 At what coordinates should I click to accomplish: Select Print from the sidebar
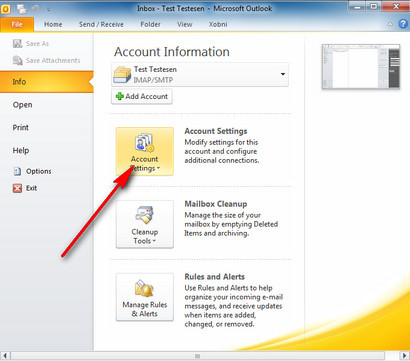[21, 127]
